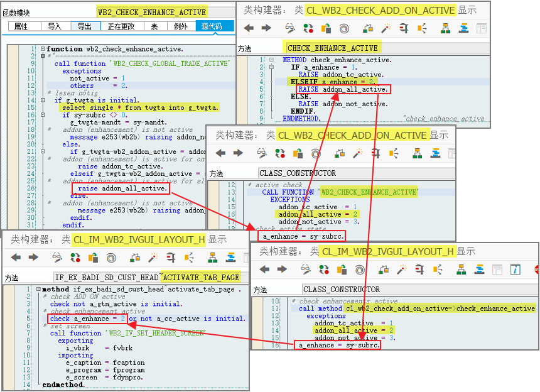Go back in ACTIVATE_TAB_PAGE class builder window
Viewport: 540px width, 392px height.
pos(16,257)
